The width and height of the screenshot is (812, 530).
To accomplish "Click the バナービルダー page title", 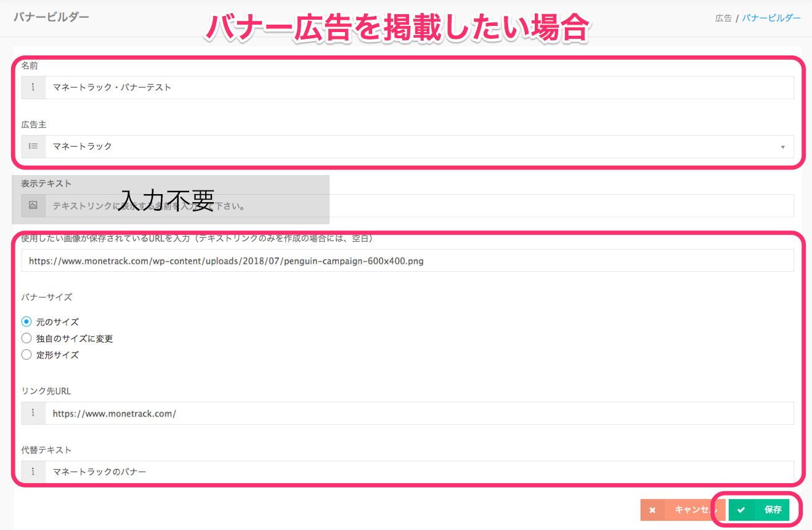I will coord(51,17).
